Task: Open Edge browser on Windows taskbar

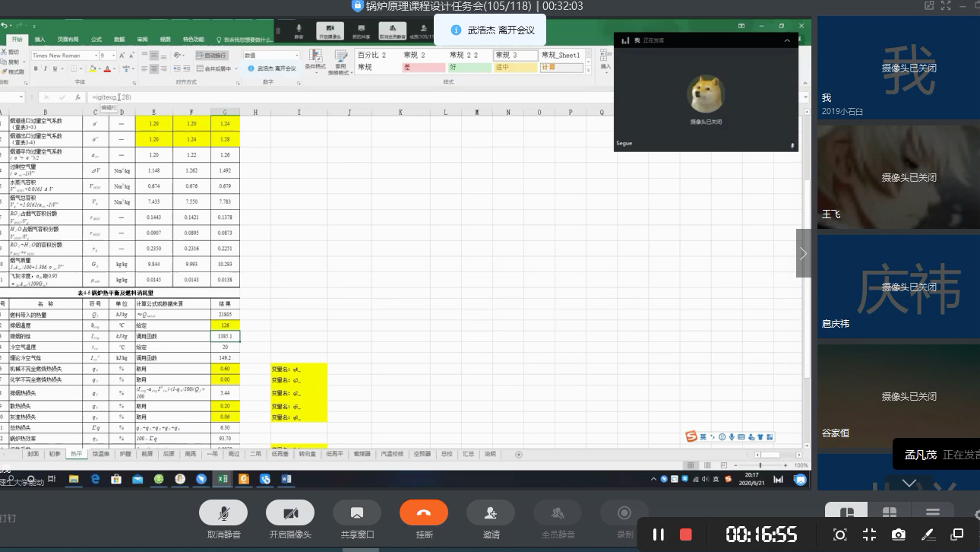Action: tap(95, 479)
